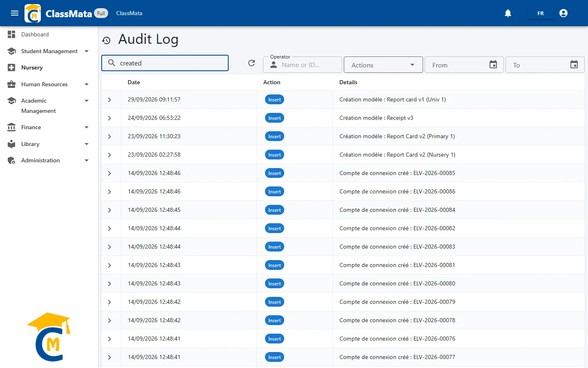Viewport: 588px width, 368px height.
Task: Click the search magnifier icon
Action: [x=111, y=63]
